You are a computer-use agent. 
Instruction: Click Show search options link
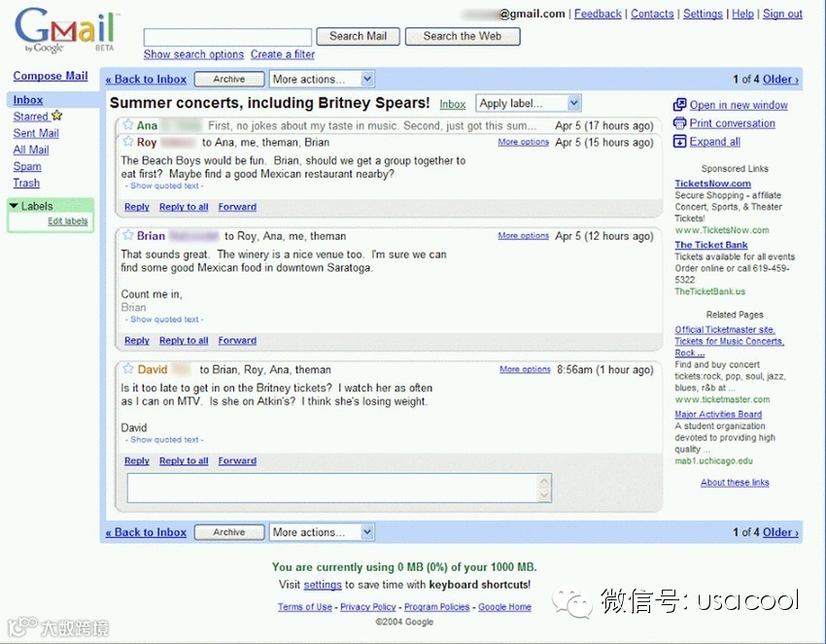(x=193, y=54)
